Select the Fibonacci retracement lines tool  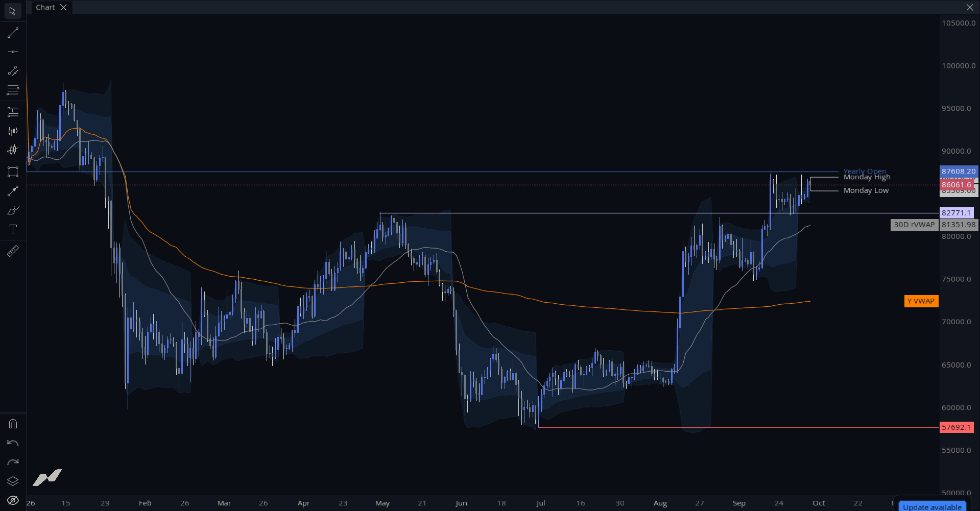coord(13,90)
